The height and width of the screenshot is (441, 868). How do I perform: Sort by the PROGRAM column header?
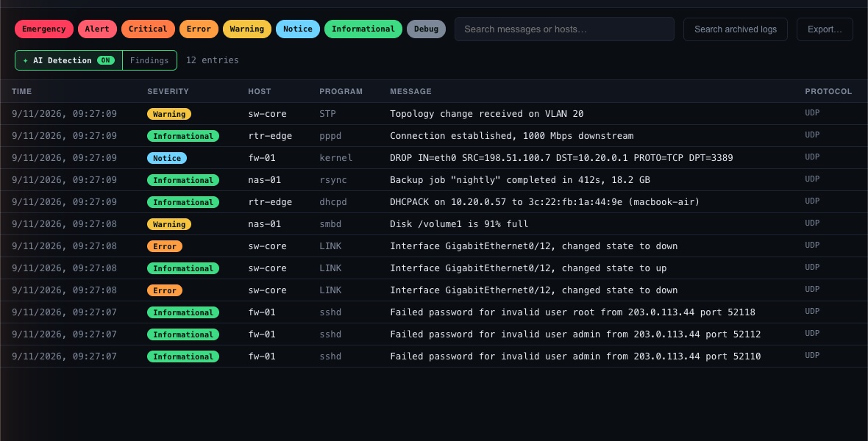(341, 91)
